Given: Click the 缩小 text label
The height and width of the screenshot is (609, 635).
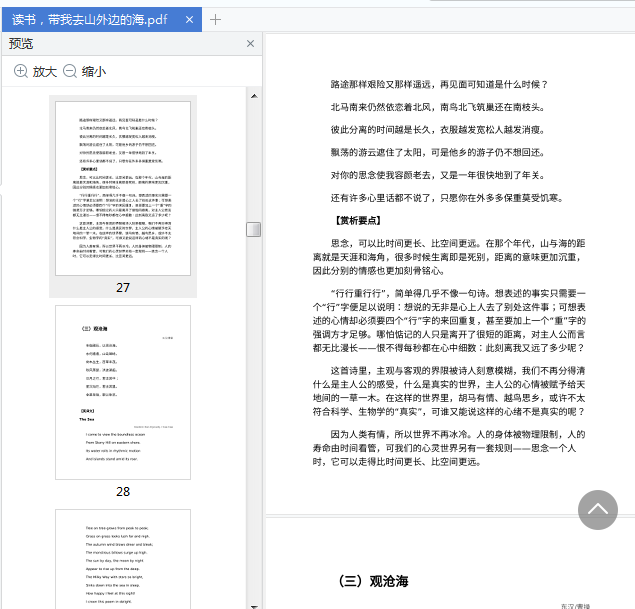Looking at the screenshot, I should coord(94,71).
